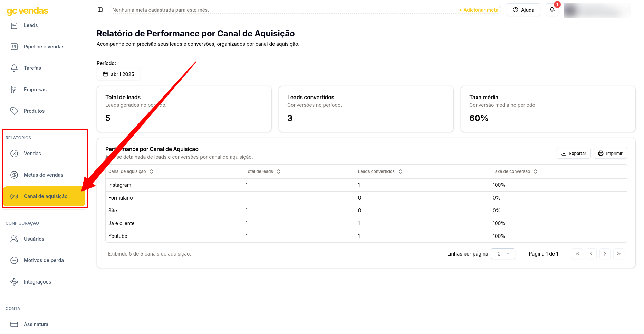Open the Empresas section
The image size is (644, 334).
(35, 89)
